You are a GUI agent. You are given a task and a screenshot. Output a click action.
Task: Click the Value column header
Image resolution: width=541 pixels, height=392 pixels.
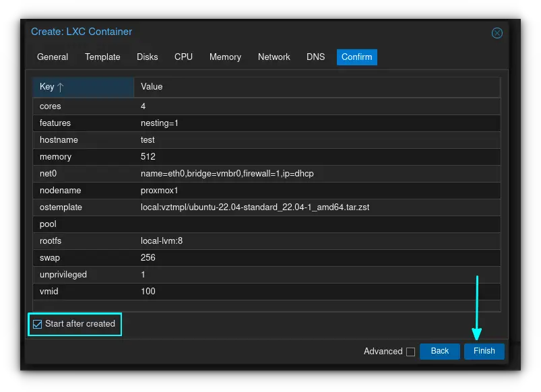317,87
